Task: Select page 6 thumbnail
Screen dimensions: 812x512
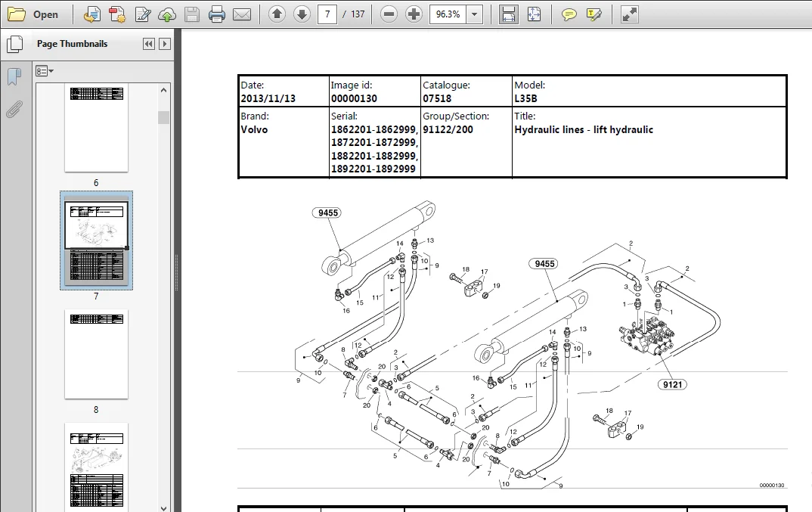Action: tap(96, 129)
